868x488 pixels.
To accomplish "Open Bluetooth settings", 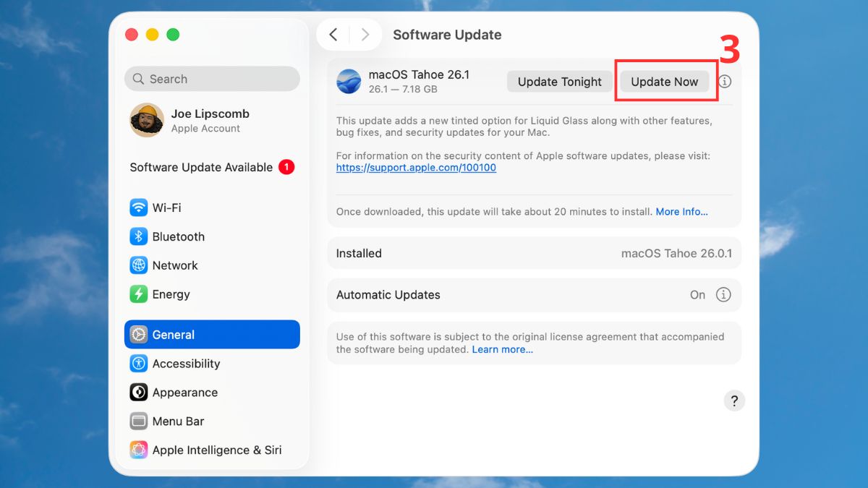I will tap(177, 236).
